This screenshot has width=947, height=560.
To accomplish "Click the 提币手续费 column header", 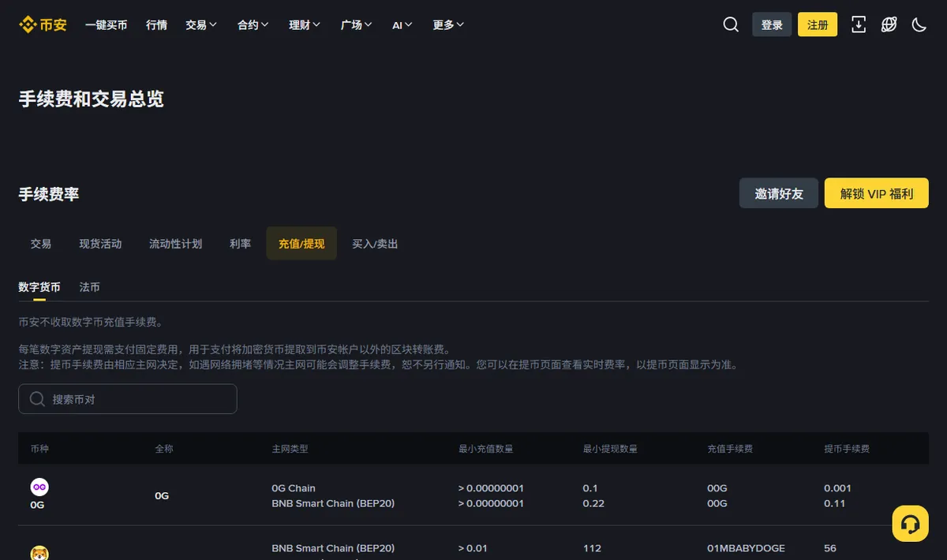I will [847, 449].
